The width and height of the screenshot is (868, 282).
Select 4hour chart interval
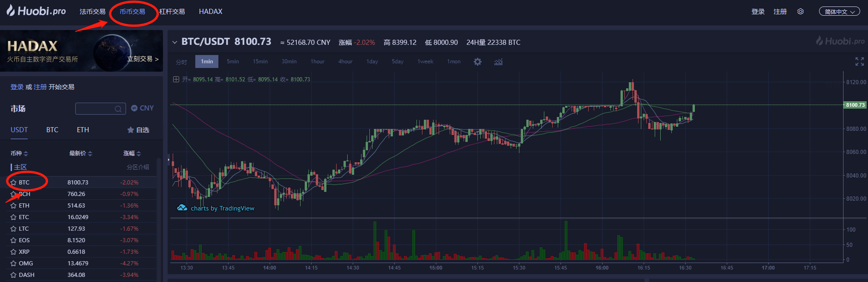(x=345, y=61)
